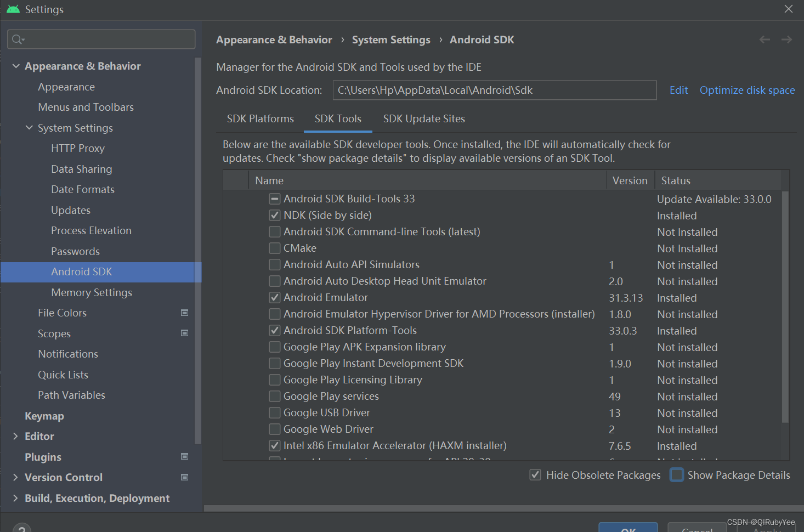
Task: Click Google Web Driver row name
Action: pos(329,429)
